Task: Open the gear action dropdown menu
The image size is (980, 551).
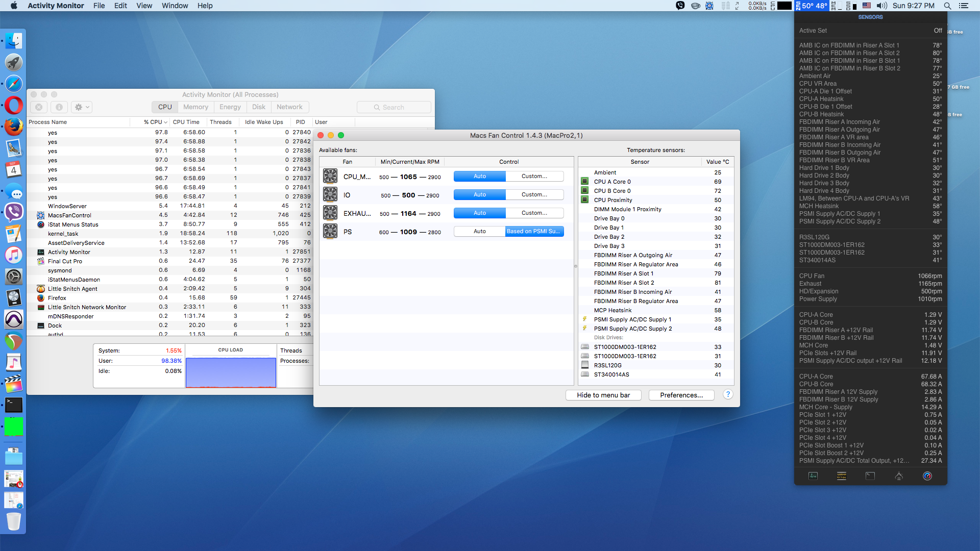Action: coord(82,107)
